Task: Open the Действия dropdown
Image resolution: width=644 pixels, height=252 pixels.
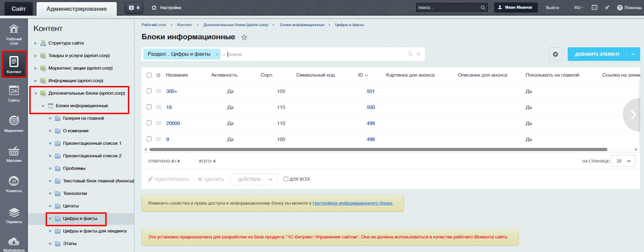Action: [x=253, y=179]
